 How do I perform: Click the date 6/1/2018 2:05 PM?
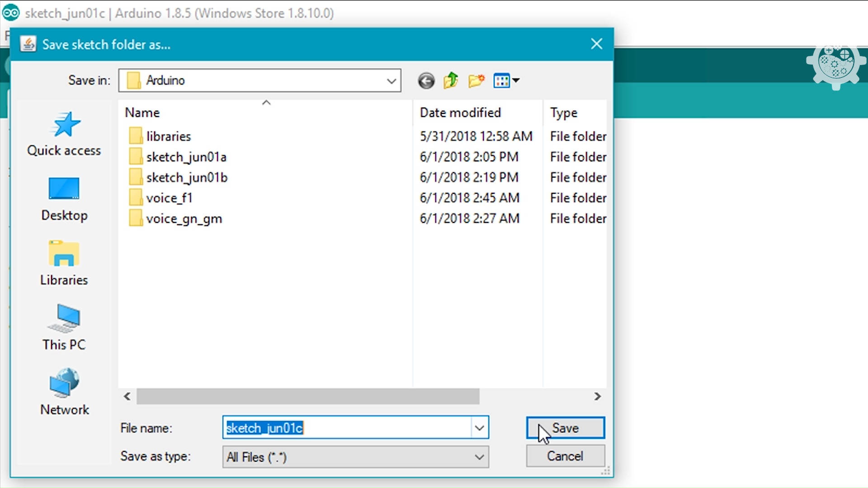click(469, 157)
